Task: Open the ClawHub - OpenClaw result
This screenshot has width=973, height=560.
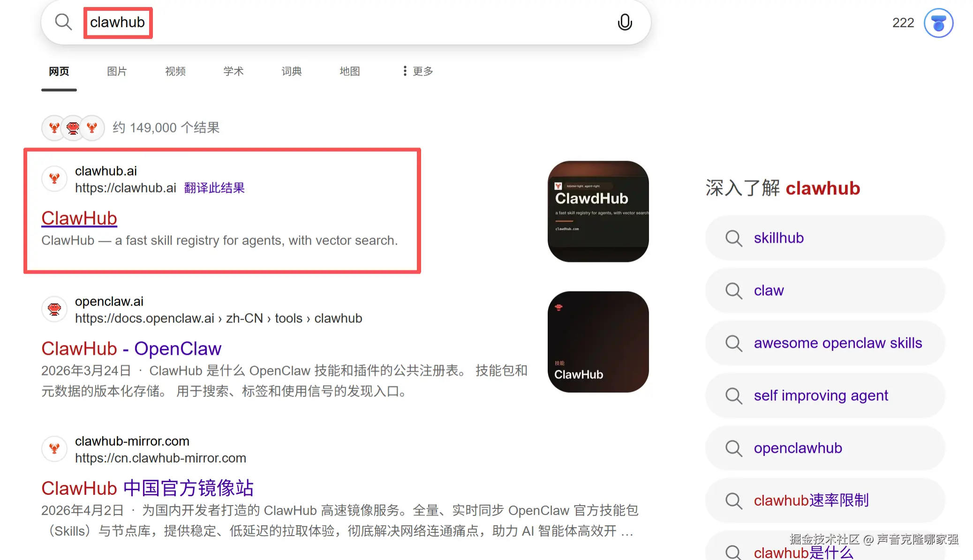Action: tap(131, 348)
